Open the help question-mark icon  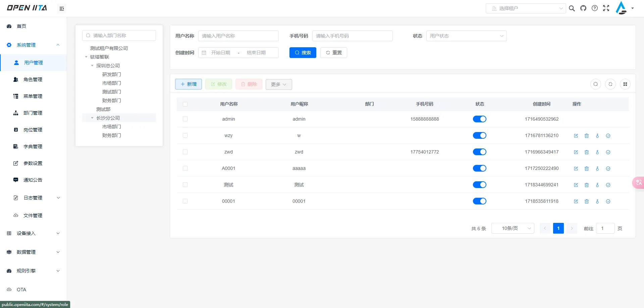[x=595, y=8]
